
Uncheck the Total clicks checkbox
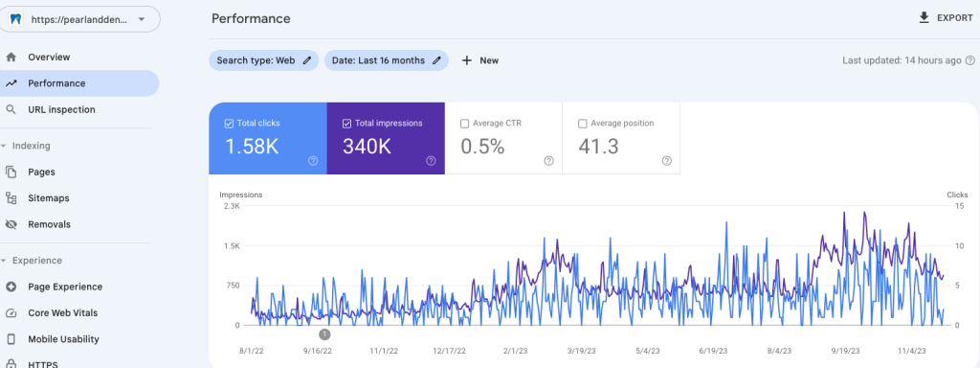tap(229, 124)
